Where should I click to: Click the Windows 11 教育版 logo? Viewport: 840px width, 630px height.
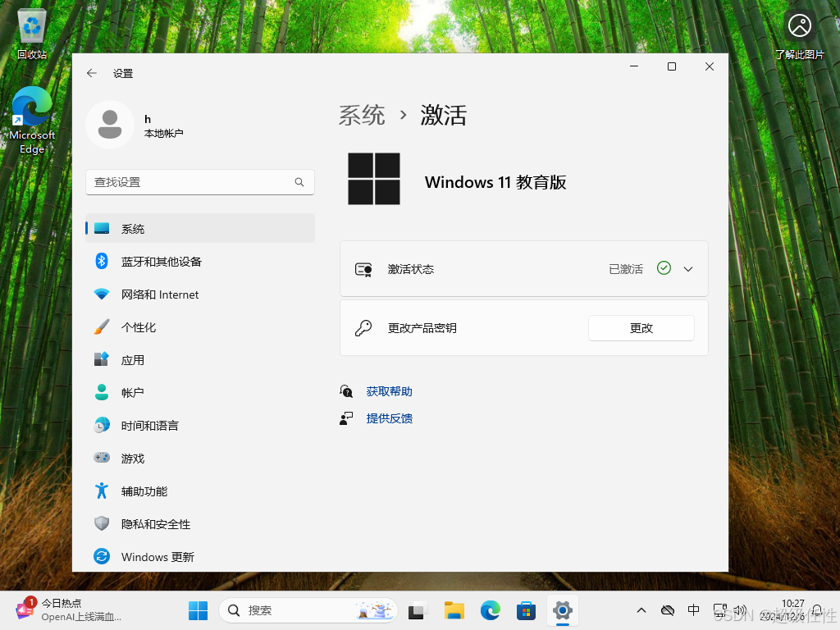point(374,179)
